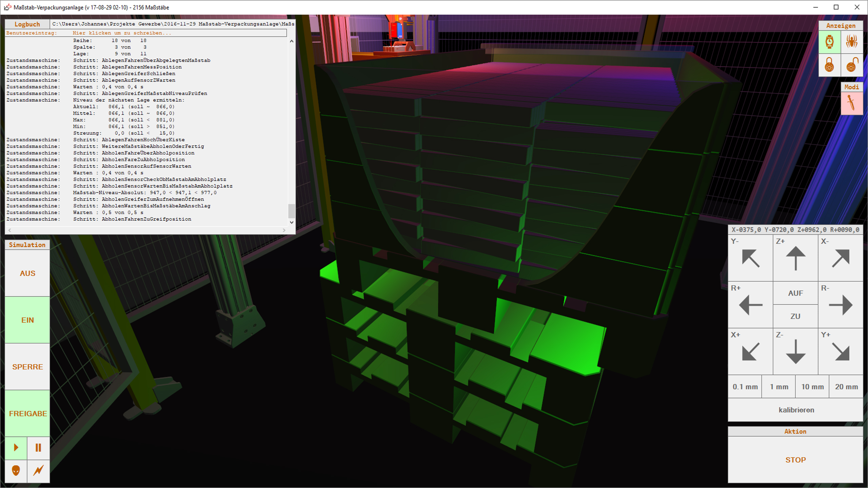This screenshot has width=868, height=488.
Task: Click the spider icon under Anzeigen
Action: coord(852,42)
